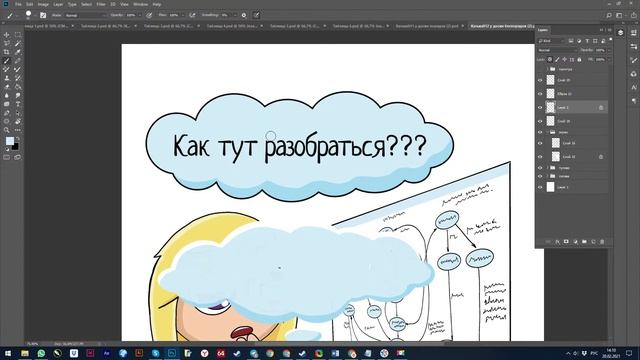Image resolution: width=640 pixels, height=360 pixels.
Task: Select the Brush tool in the toolbox
Action: (x=6, y=60)
